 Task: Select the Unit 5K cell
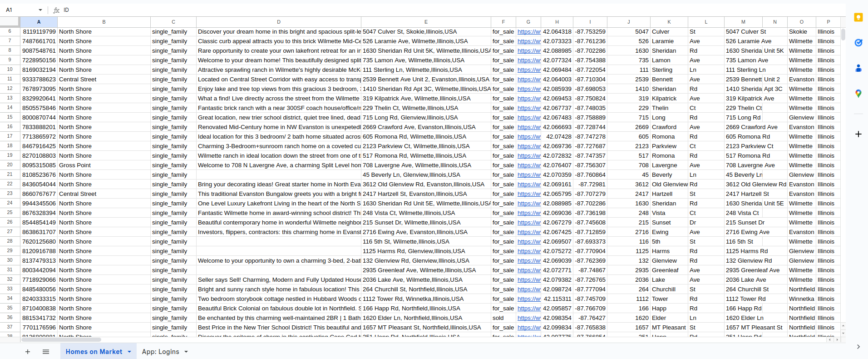point(774,51)
